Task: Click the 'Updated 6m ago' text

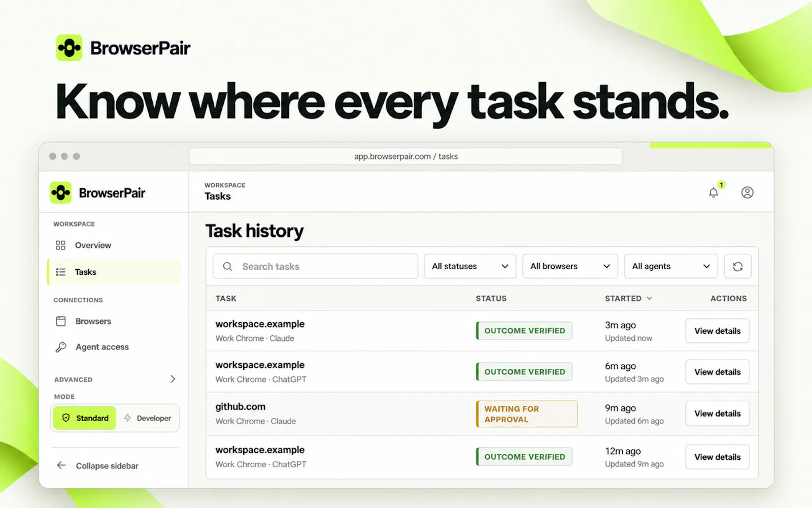Action: coord(634,421)
